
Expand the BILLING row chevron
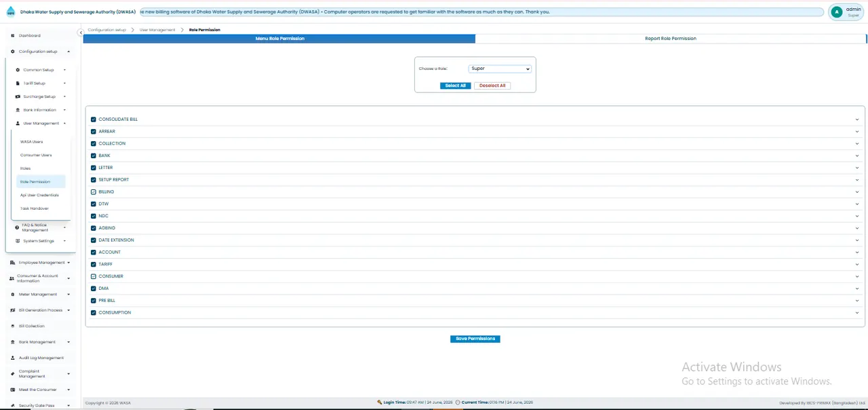(x=857, y=192)
